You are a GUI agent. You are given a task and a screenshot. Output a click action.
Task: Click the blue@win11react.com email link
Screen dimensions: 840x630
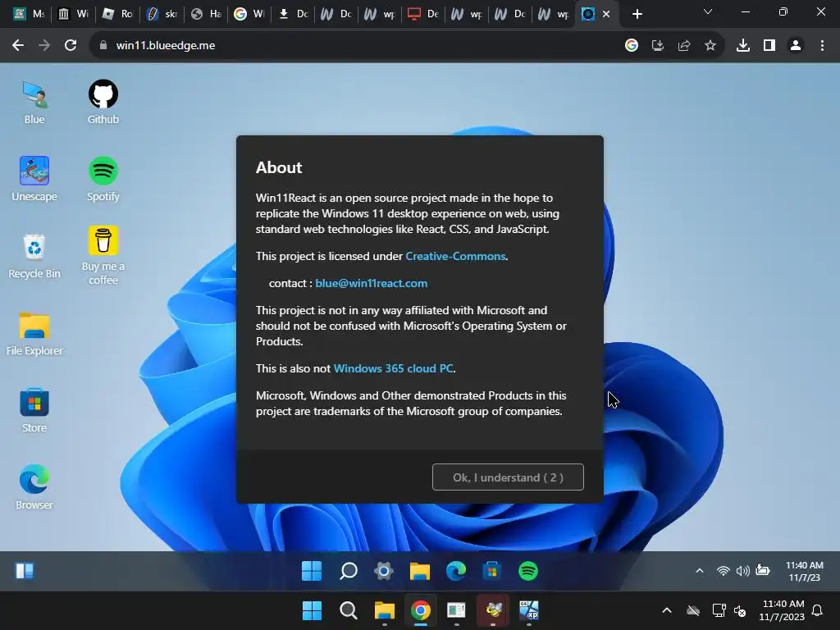372,283
